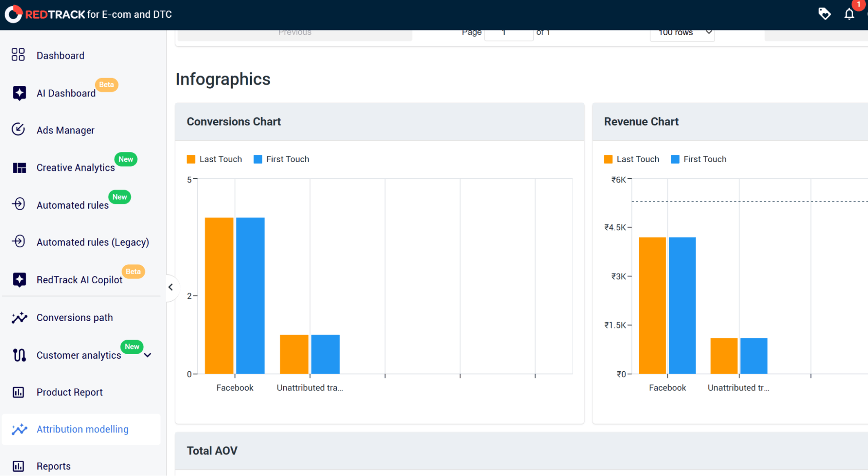This screenshot has height=476, width=868.
Task: Click the Revenue Chart heading
Action: [x=641, y=121]
